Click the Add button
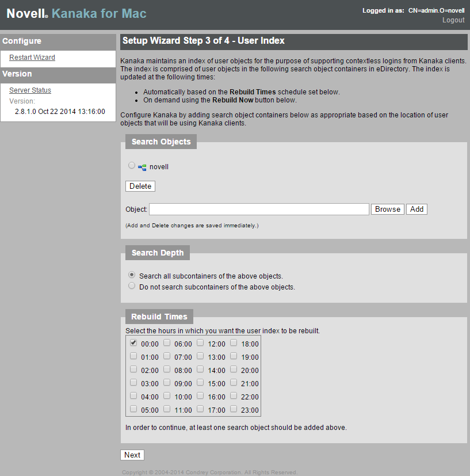This screenshot has width=470, height=476. point(416,209)
